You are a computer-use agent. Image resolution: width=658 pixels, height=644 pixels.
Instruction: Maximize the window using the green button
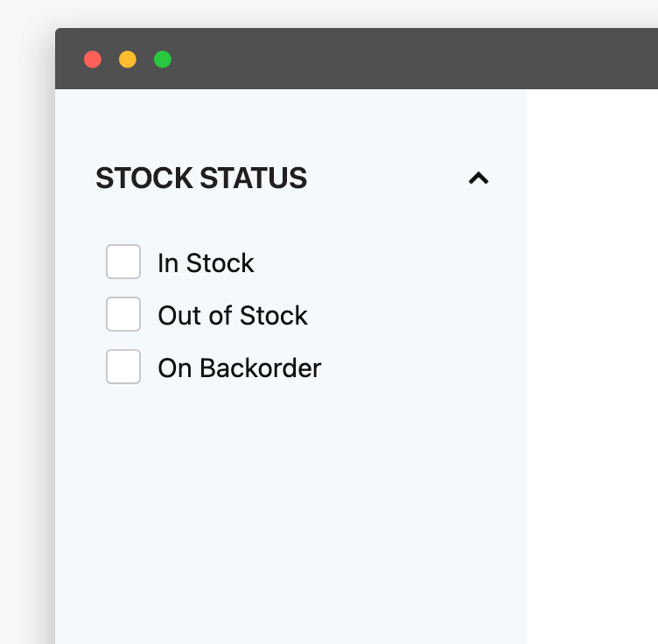[x=163, y=59]
